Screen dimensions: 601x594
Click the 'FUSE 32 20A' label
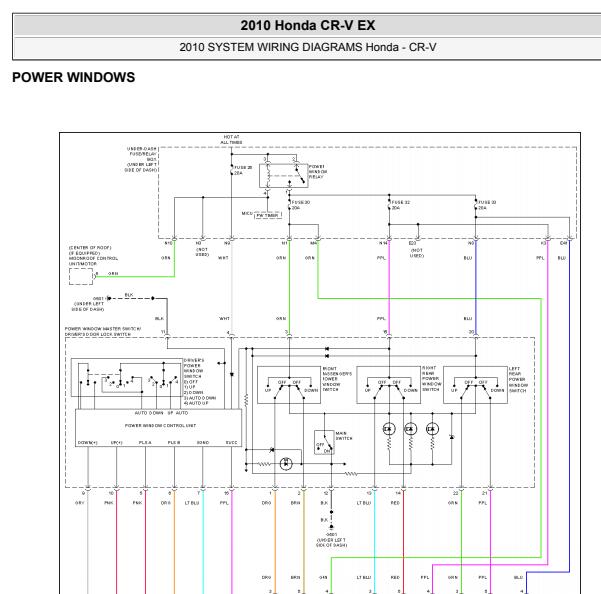click(401, 205)
